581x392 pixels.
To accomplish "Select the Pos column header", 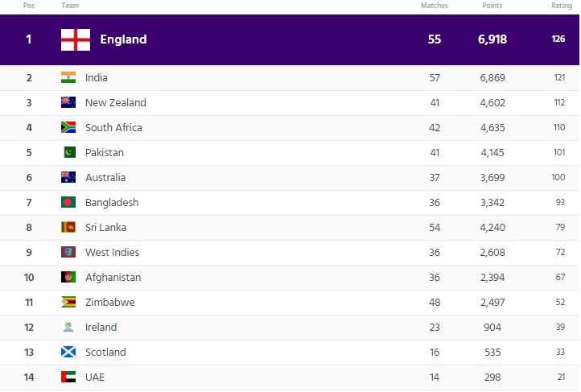I will point(29,6).
